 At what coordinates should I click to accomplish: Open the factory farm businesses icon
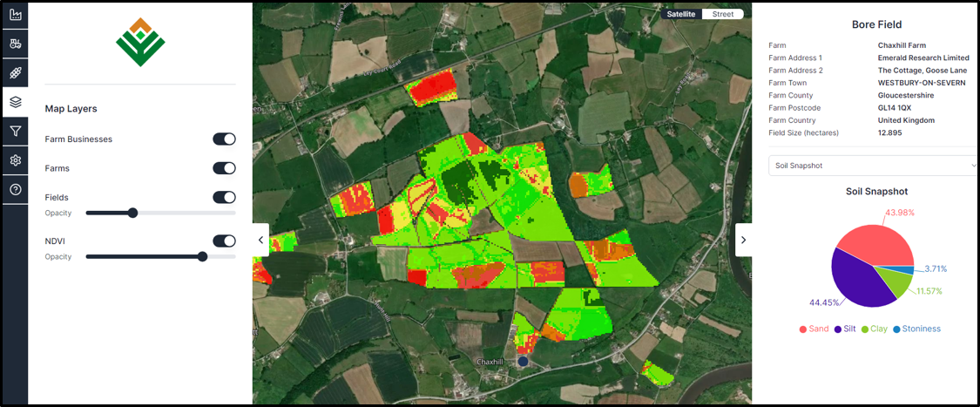click(15, 15)
